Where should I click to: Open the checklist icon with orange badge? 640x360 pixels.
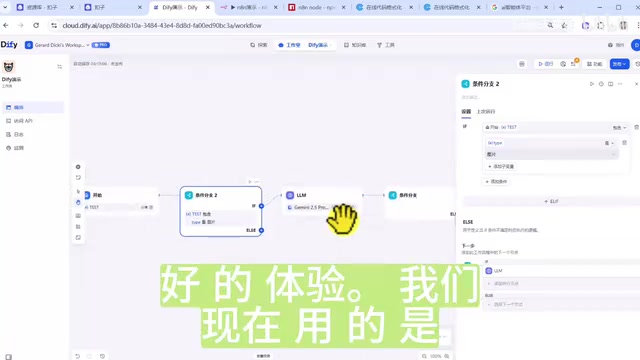[x=574, y=63]
